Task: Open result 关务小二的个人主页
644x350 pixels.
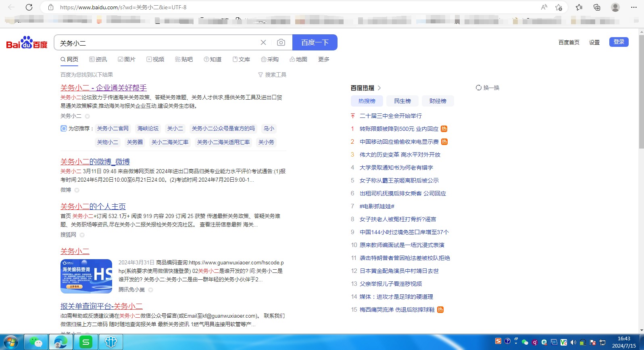Action: [x=93, y=206]
